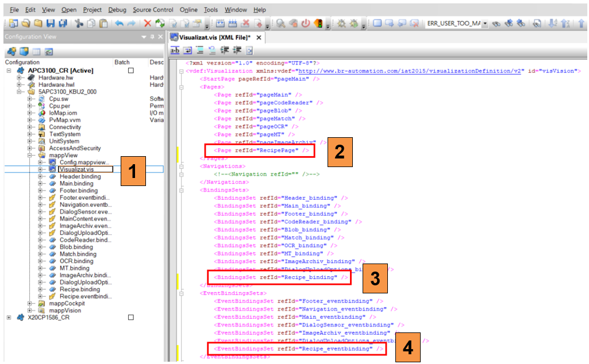This screenshot has height=364, width=589.
Task: Click the Configuration column header
Action: coord(22,62)
